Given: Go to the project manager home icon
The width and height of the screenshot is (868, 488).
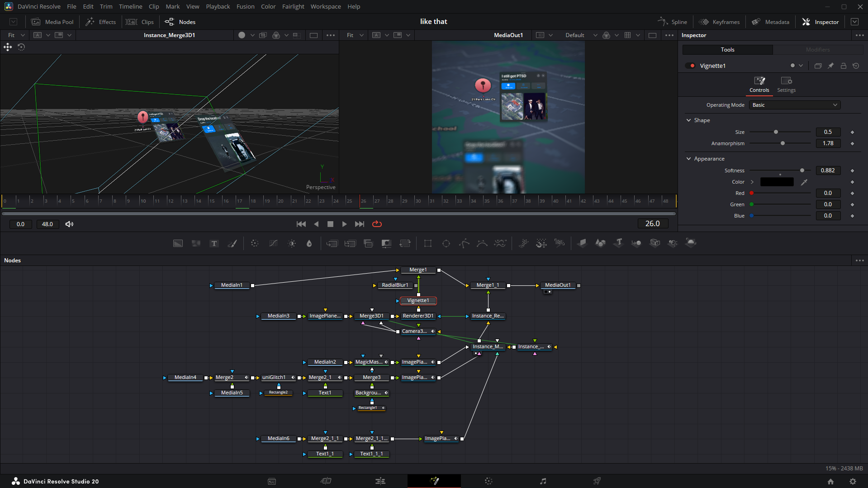Looking at the screenshot, I should click(830, 482).
